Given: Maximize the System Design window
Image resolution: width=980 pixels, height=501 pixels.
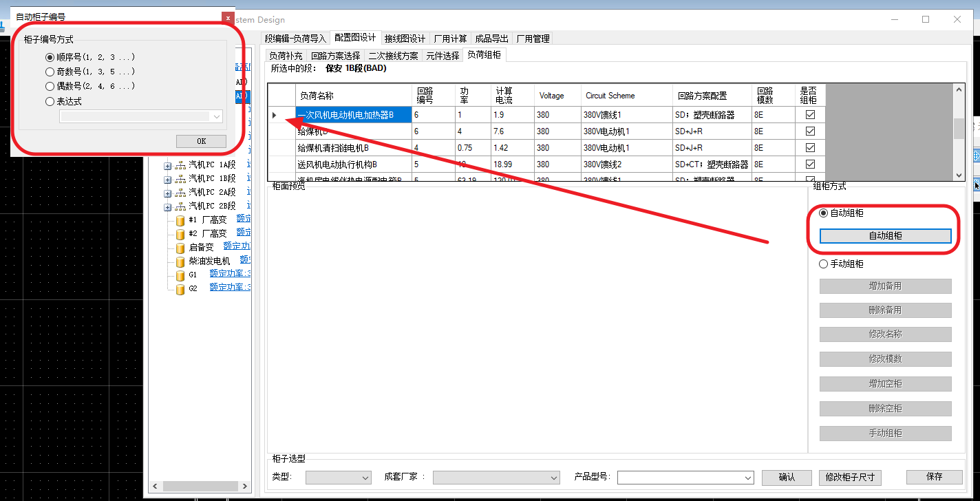Looking at the screenshot, I should 926,20.
